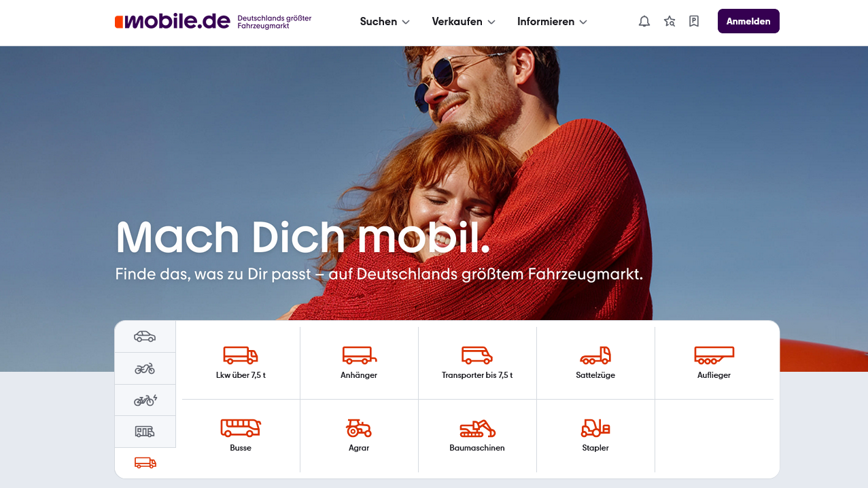Choose the Stapler forklift category
Viewport: 868px width, 488px height.
point(595,436)
